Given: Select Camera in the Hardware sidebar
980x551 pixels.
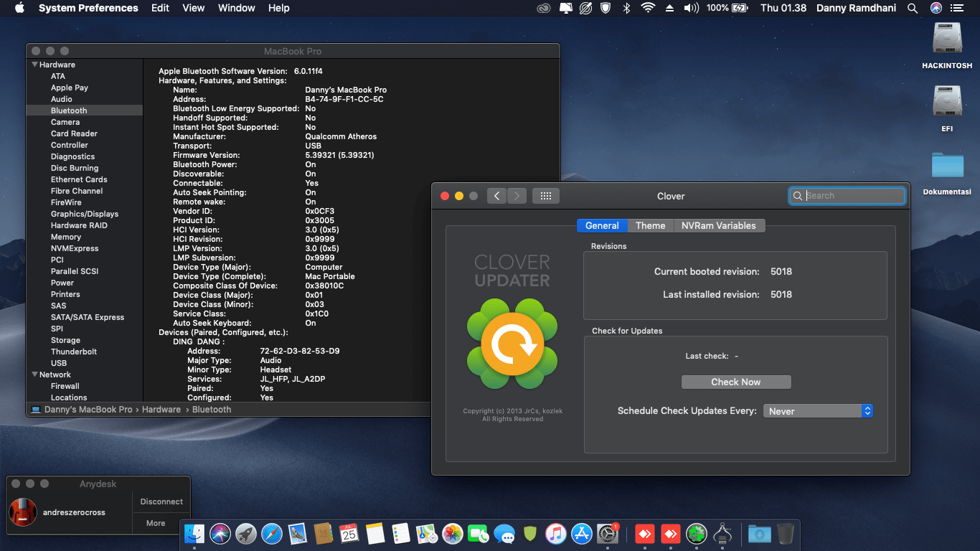Looking at the screenshot, I should (65, 122).
